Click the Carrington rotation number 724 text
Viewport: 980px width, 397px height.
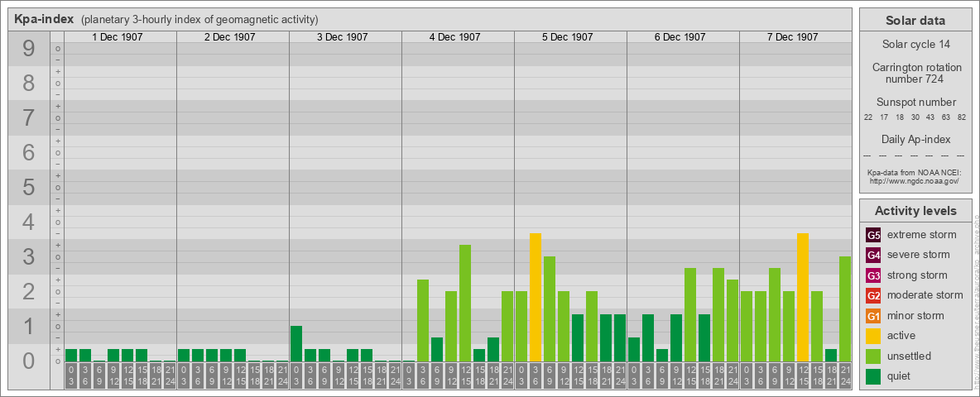pyautogui.click(x=915, y=73)
